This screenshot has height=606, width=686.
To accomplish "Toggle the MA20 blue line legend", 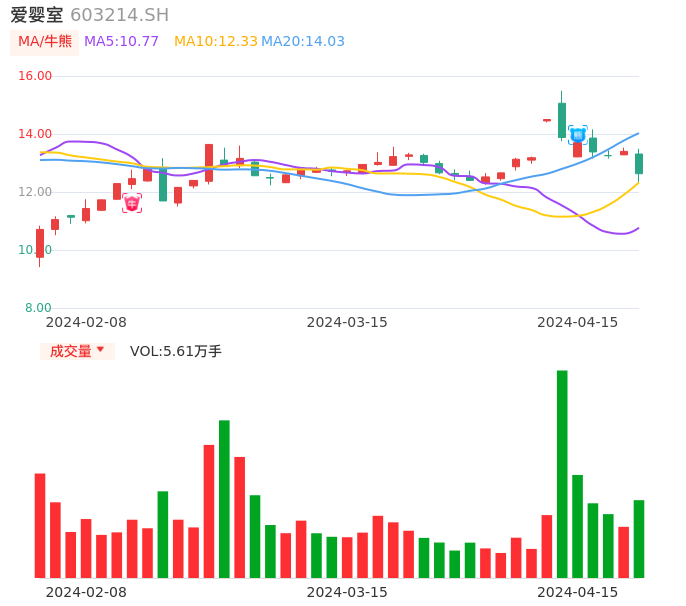I will point(303,42).
